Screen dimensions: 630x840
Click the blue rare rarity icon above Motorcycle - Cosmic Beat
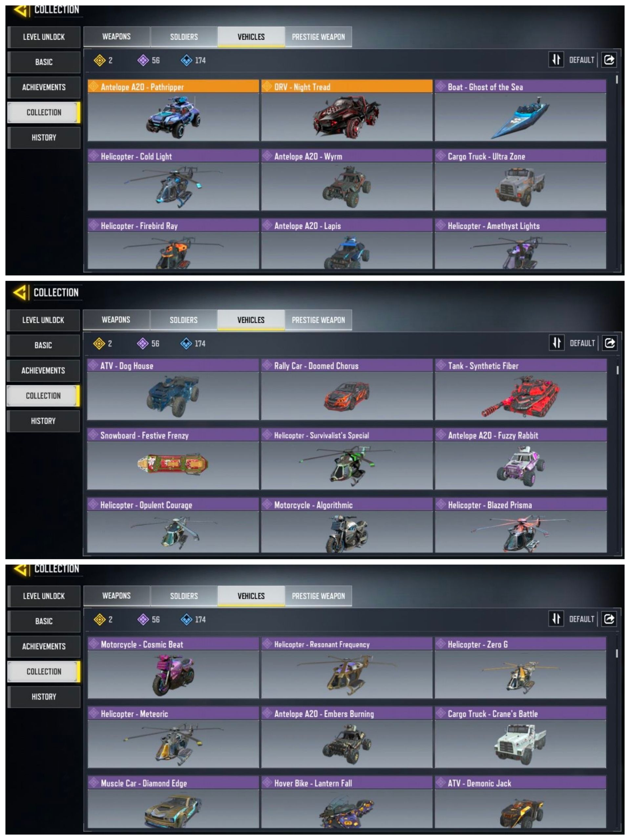point(186,619)
